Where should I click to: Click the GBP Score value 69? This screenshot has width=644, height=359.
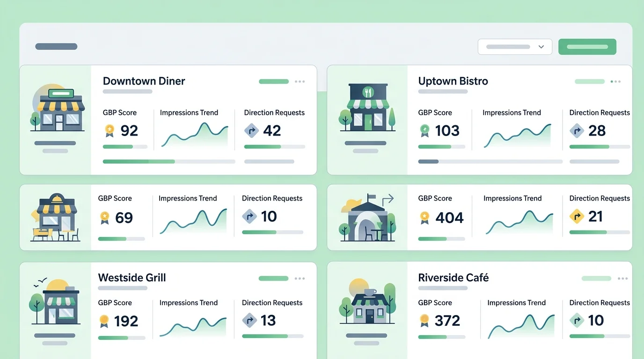pos(124,218)
